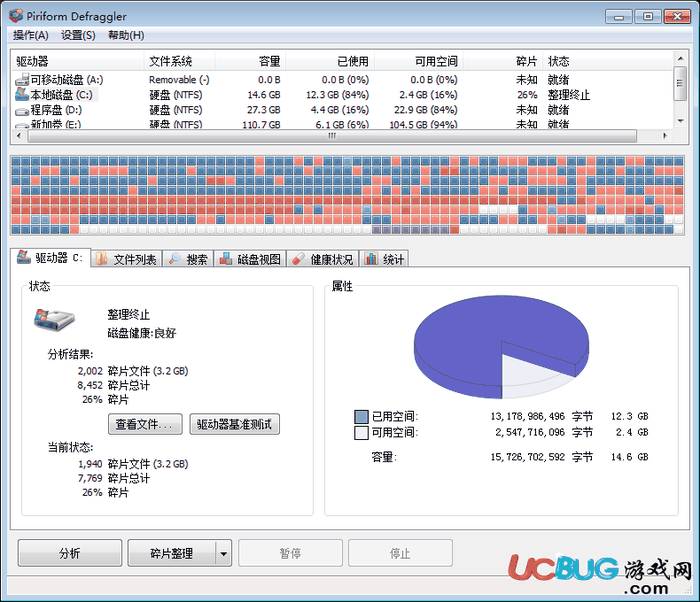
Task: Click the drive list scroll-up arrow
Action: [680, 59]
